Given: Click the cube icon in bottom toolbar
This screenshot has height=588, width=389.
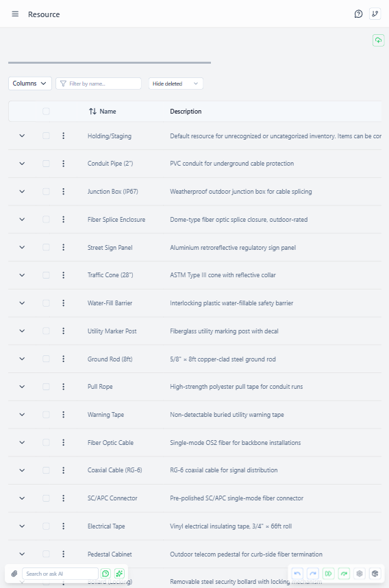Looking at the screenshot, I should pyautogui.click(x=375, y=574).
